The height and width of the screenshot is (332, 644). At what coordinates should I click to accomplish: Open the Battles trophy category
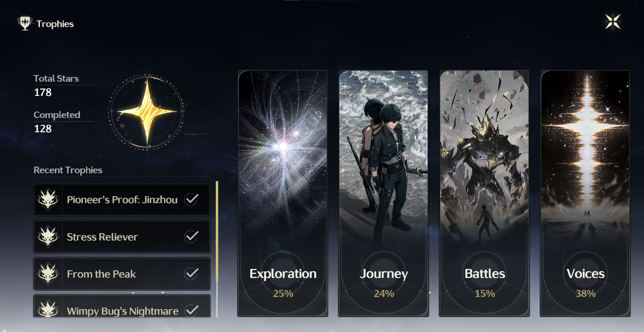[484, 193]
